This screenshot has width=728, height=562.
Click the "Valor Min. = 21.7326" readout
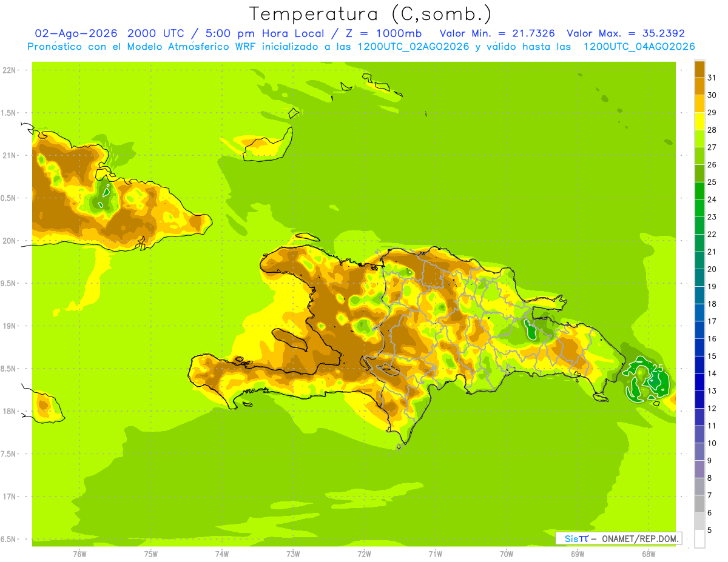(x=497, y=33)
